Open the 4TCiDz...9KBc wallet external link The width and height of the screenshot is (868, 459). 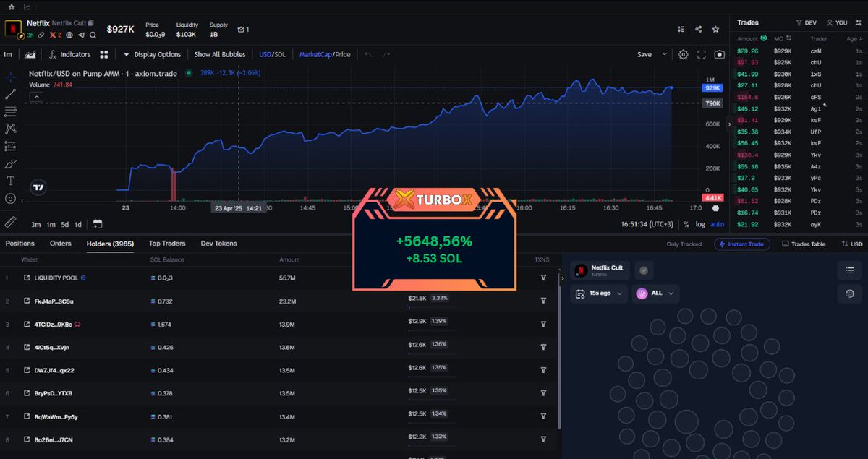pyautogui.click(x=27, y=324)
